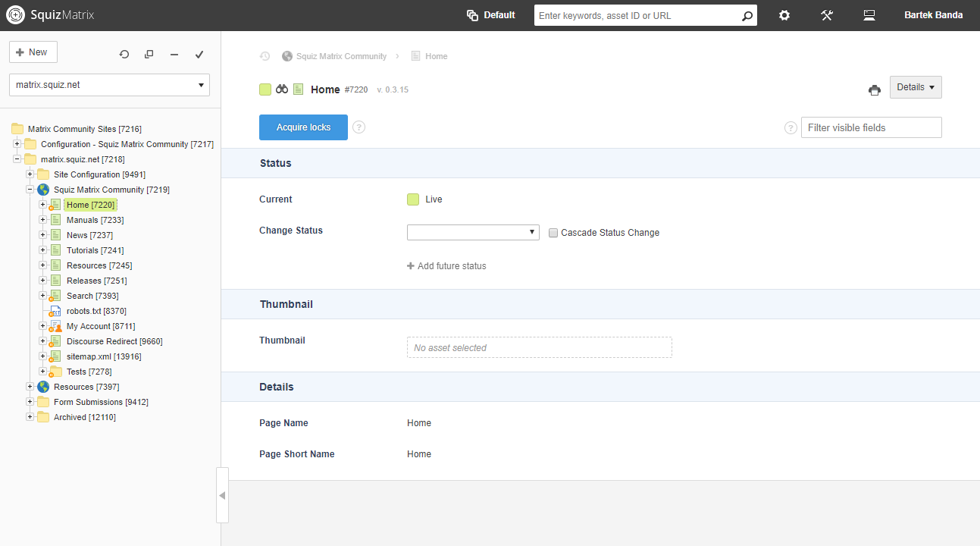Click the keyword search input field
This screenshot has width=980, height=546.
tap(637, 15)
